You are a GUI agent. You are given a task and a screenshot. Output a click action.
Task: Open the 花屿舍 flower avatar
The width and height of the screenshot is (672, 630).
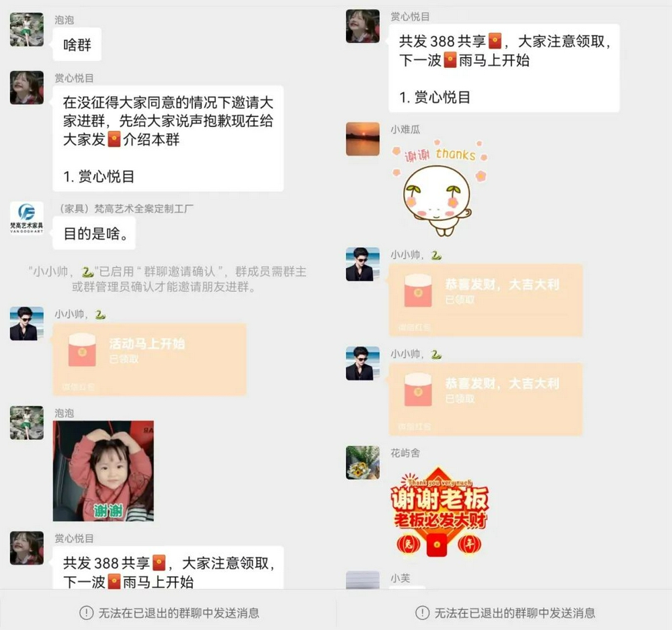coord(363,462)
